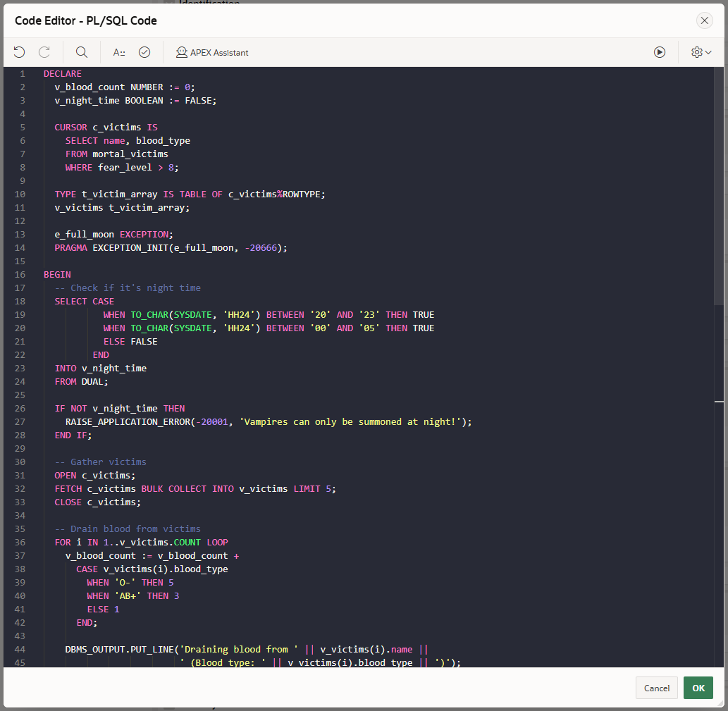Click comment '-- Drain blood from victims'
This screenshot has height=711, width=728.
pyautogui.click(x=128, y=529)
